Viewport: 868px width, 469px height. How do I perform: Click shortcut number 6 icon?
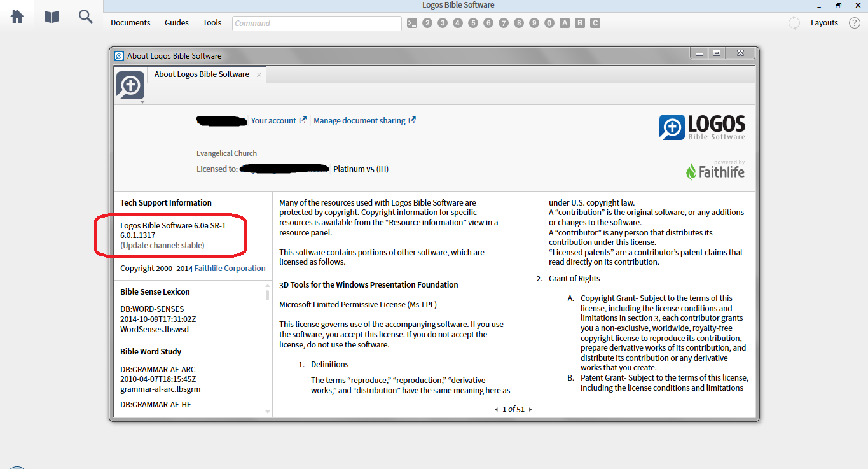coord(488,23)
